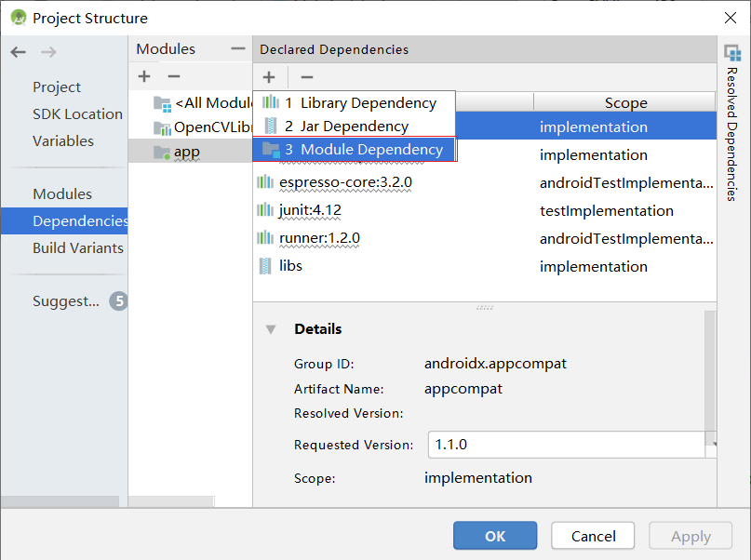Click the plus icon in the Modules panel

[x=143, y=76]
